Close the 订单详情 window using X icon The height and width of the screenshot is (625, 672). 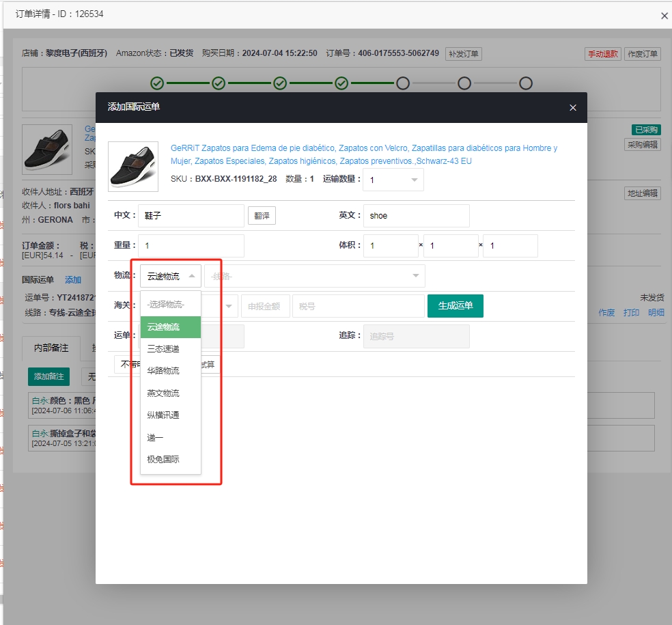coord(664,16)
